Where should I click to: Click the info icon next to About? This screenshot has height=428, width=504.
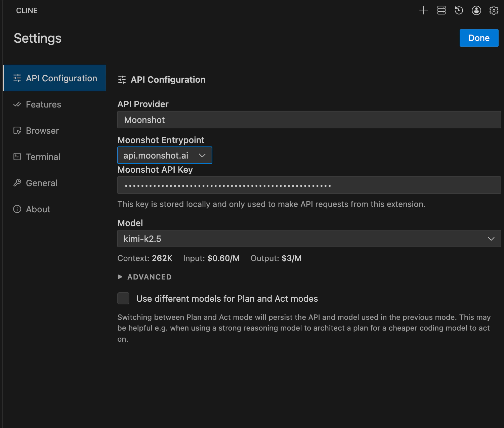(17, 209)
